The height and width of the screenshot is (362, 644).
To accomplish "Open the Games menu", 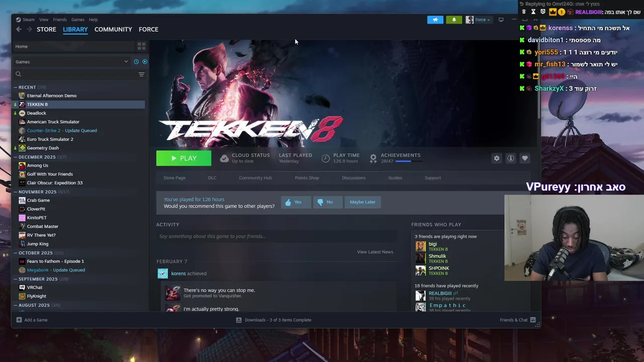I will 78,20.
